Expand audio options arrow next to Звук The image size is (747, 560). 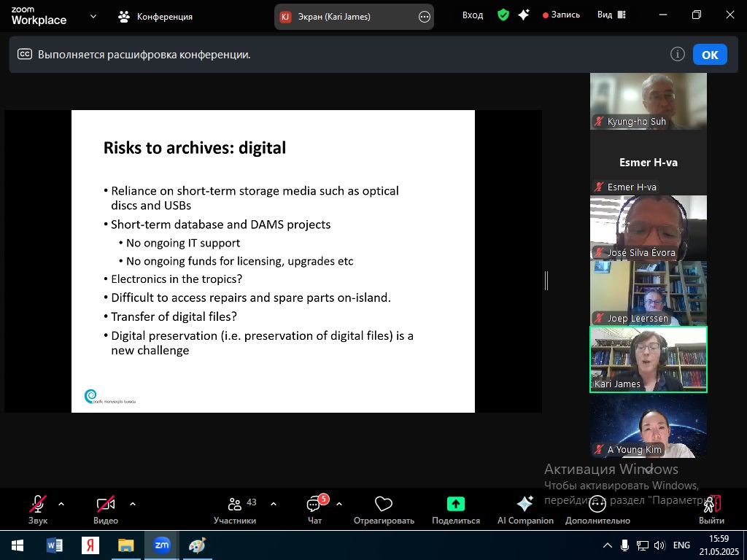tap(61, 504)
